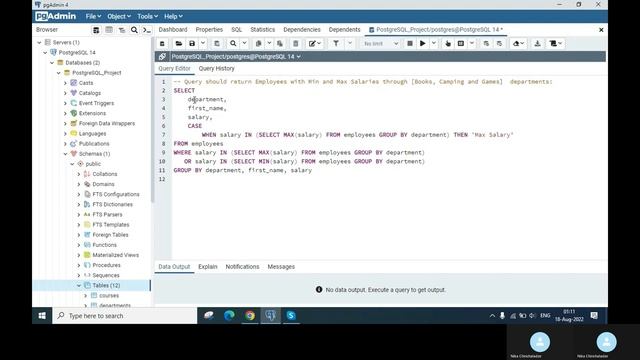
Task: Click Filtered Rows icon in Browser panel
Action: (x=122, y=30)
